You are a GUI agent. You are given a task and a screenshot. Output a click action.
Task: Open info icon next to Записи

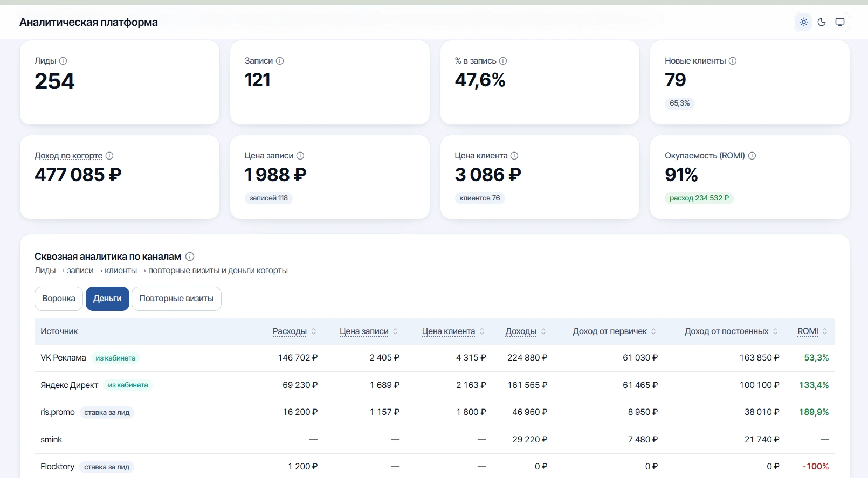(x=280, y=61)
